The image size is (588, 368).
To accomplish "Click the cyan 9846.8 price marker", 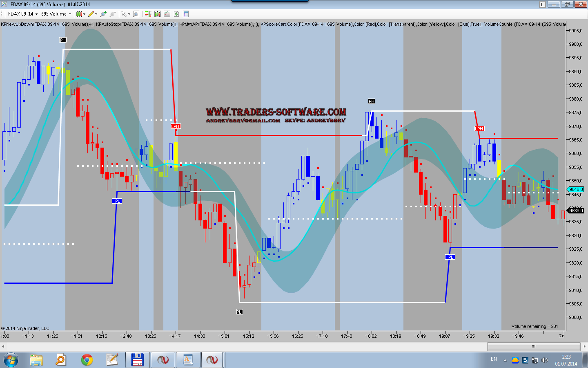I will click(576, 189).
